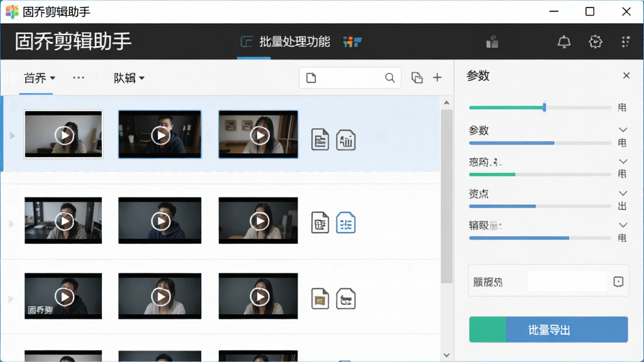The image size is (644, 362).
Task: Adjust the 资点 blue slider
Action: pos(540,206)
